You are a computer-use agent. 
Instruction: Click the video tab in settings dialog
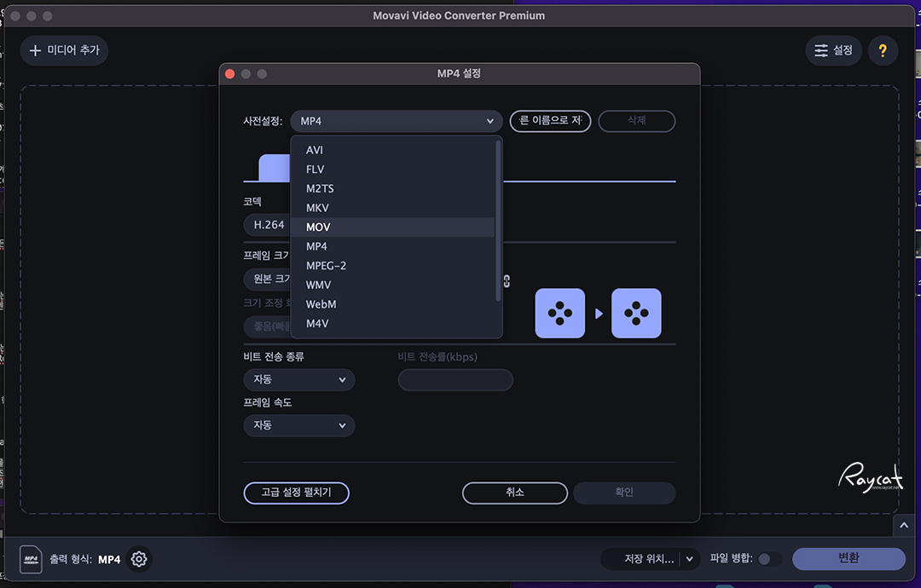point(275,168)
